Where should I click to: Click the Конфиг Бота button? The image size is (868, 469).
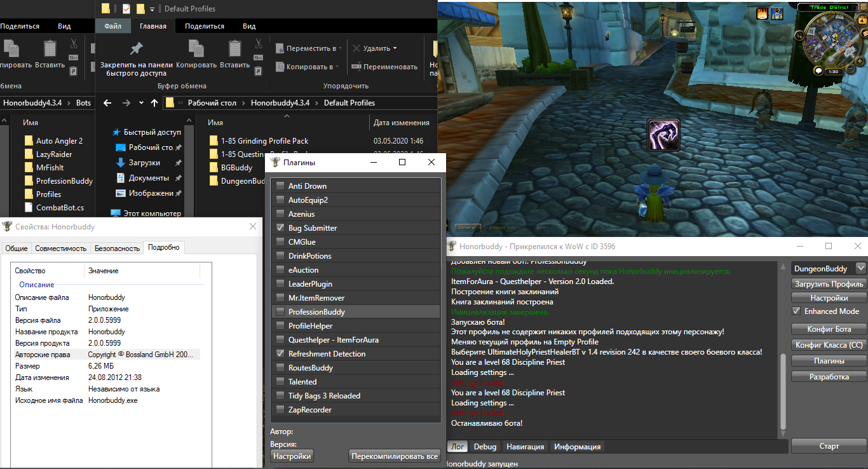[x=829, y=329]
